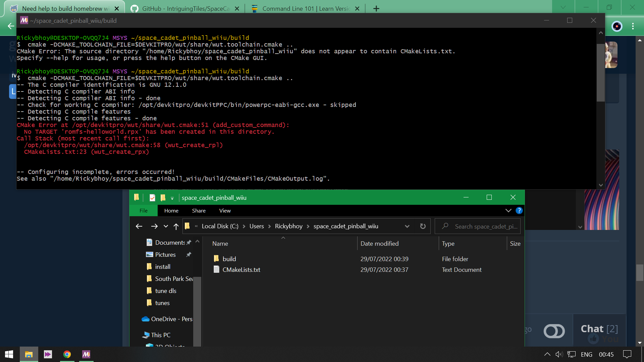
Task: Switch to the GitHub IntriguingTiles browser tab
Action: pos(185,8)
